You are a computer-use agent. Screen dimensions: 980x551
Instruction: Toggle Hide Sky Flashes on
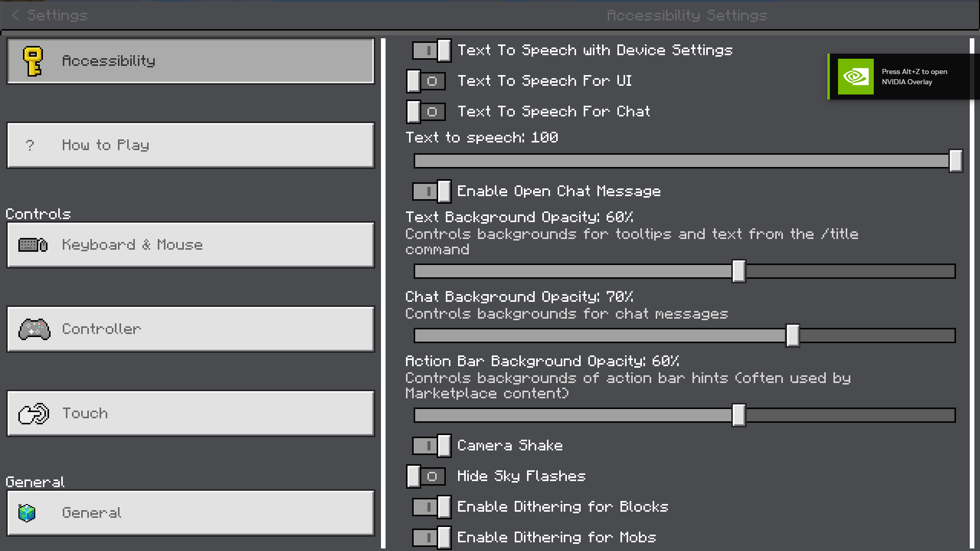[426, 476]
